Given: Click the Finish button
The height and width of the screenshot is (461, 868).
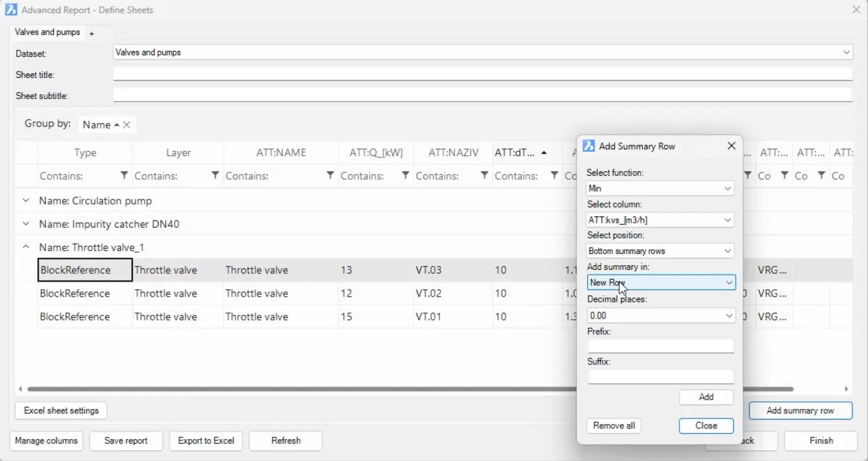Looking at the screenshot, I should pos(821,441).
